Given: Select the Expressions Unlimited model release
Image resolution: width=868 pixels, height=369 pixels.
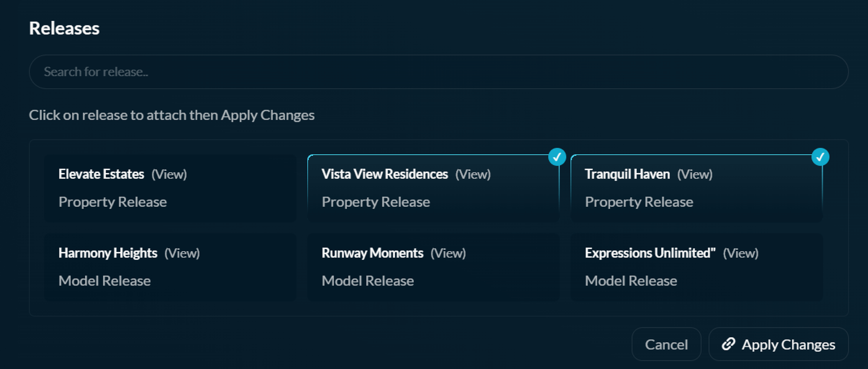Looking at the screenshot, I should pyautogui.click(x=696, y=267).
